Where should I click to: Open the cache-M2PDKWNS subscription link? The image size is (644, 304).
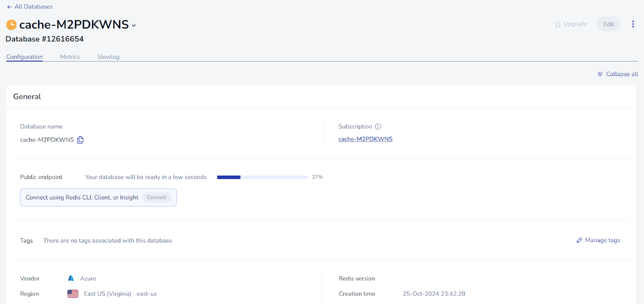365,139
